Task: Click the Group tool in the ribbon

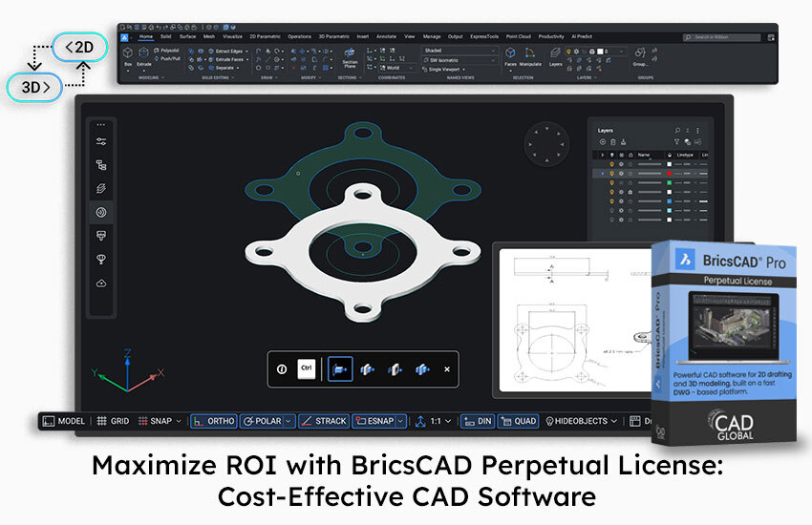Action: click(640, 56)
